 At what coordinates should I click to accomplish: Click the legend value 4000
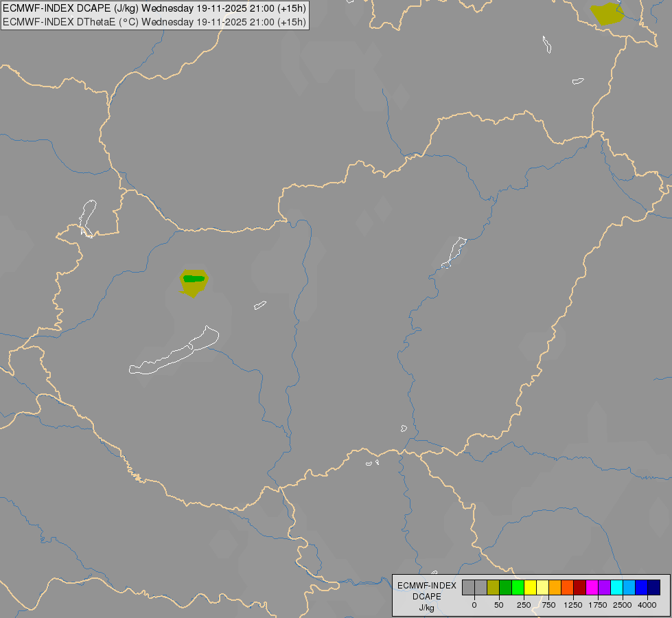pyautogui.click(x=647, y=605)
